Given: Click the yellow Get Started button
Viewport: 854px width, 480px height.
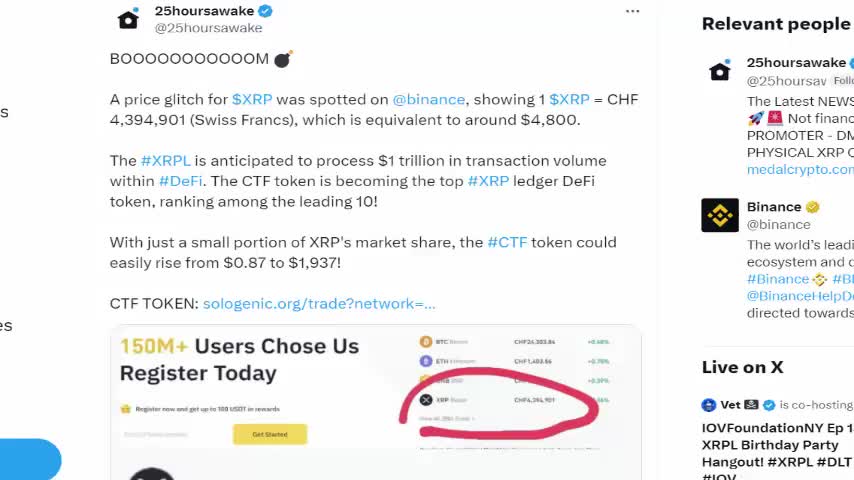Looking at the screenshot, I should coord(270,434).
